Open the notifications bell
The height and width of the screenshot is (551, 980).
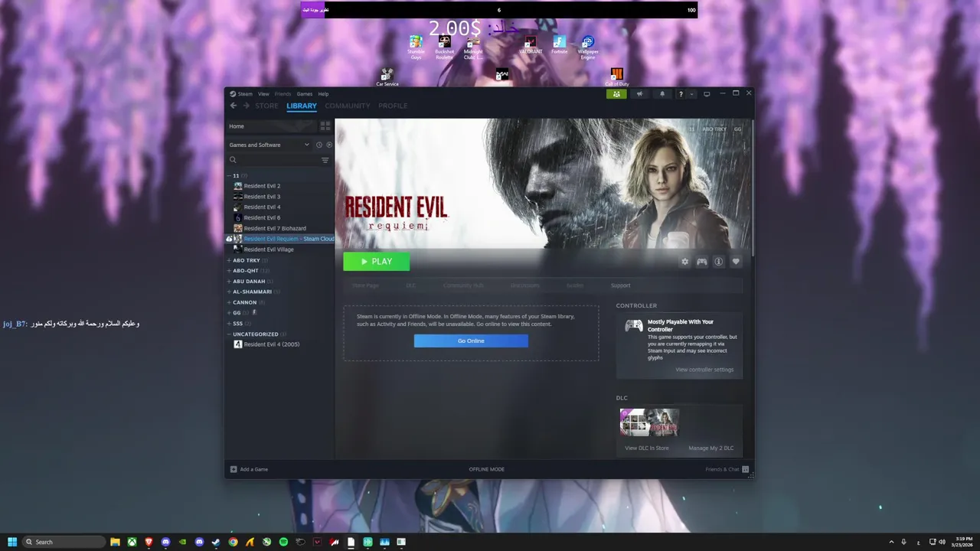(662, 94)
